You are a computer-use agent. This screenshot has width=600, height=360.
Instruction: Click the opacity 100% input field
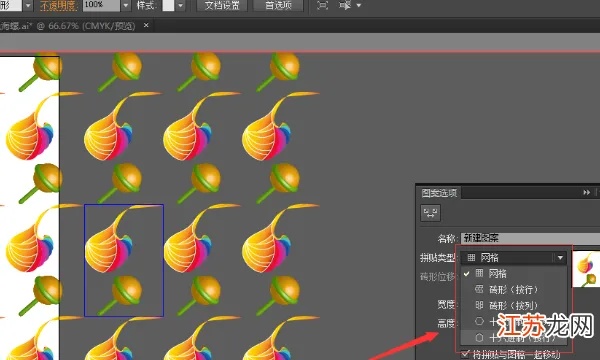pyautogui.click(x=101, y=5)
